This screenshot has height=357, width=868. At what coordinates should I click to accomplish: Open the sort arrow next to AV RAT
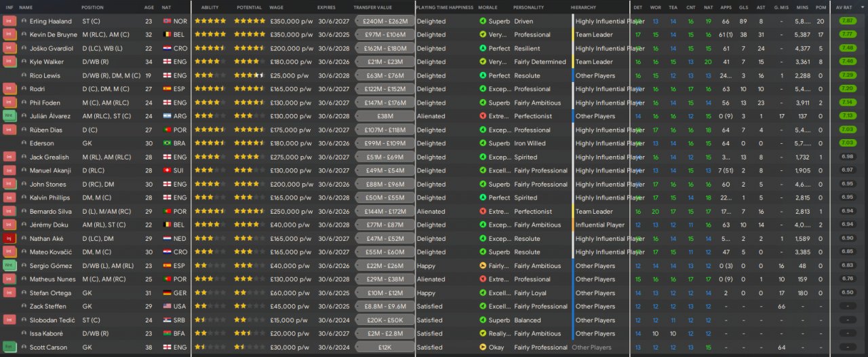(861, 7)
